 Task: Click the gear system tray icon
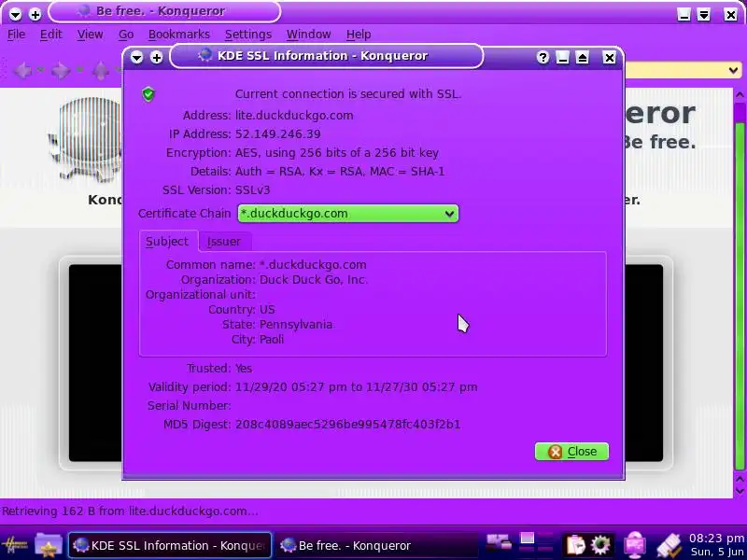(599, 545)
